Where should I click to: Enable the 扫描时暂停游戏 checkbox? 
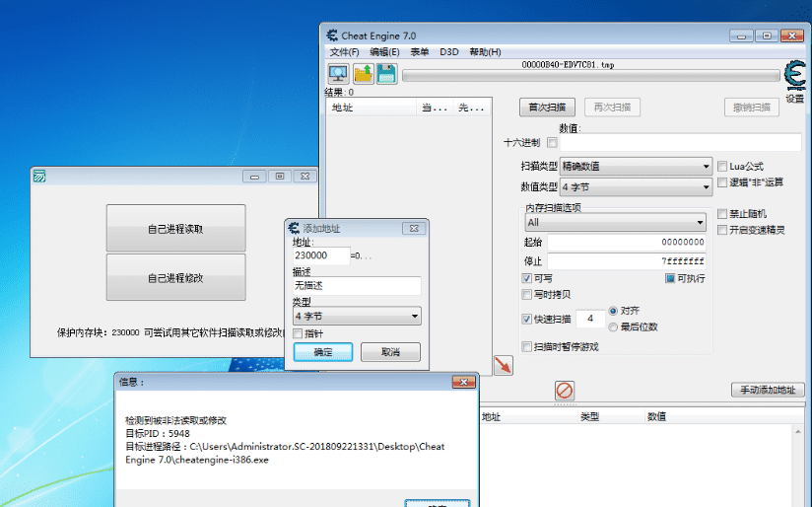526,347
